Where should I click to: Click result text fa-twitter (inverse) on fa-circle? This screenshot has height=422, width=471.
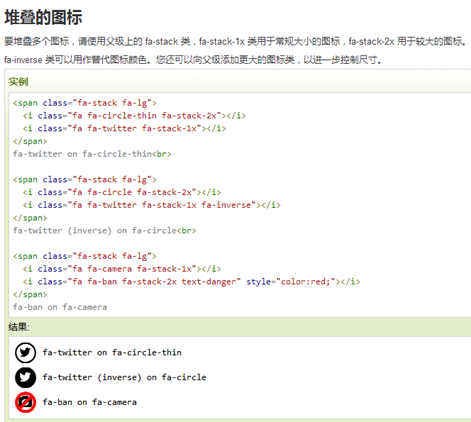click(x=124, y=377)
